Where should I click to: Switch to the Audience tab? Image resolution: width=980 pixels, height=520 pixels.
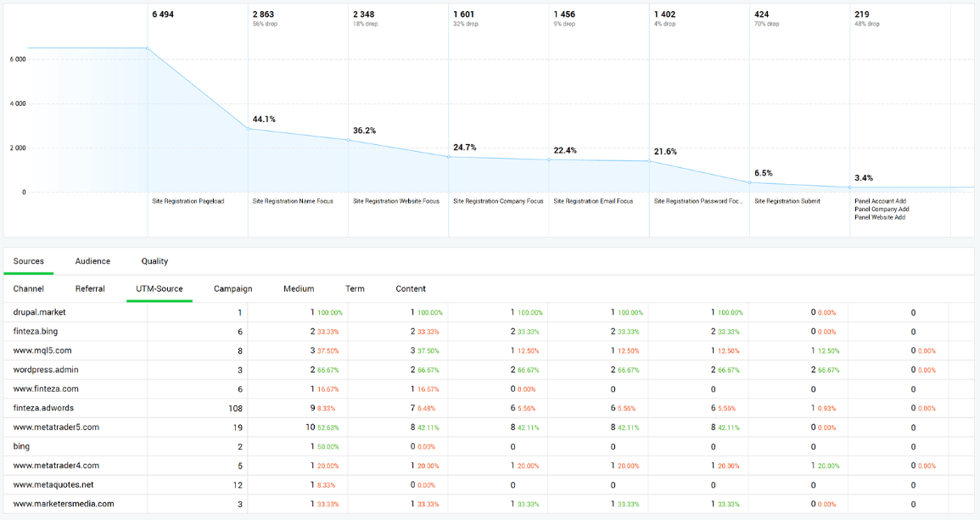92,261
